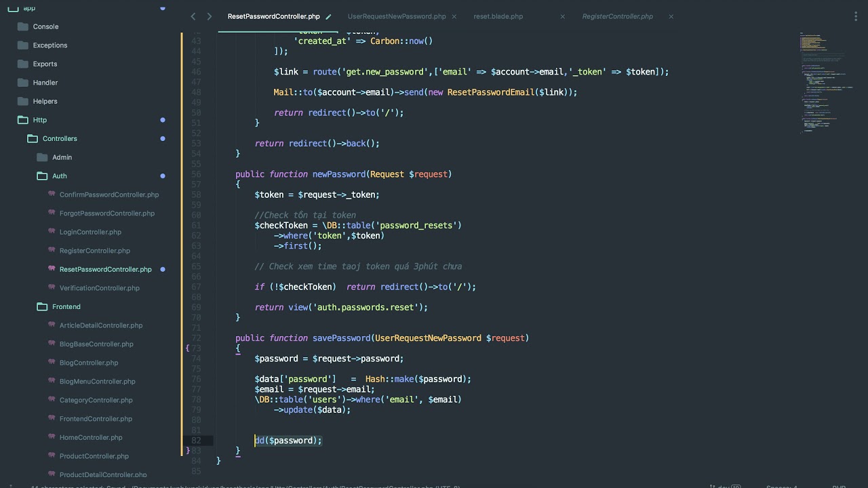Collapse the Auth folder

60,176
